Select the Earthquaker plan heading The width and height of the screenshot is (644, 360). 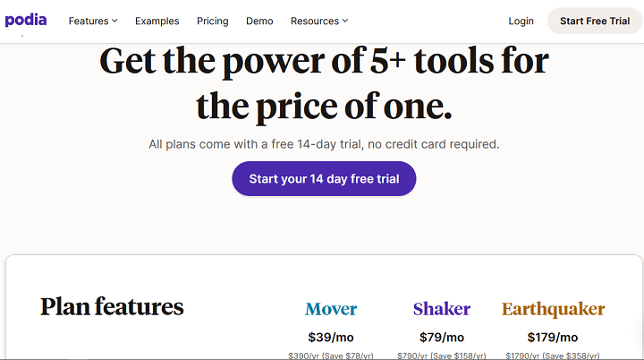[553, 309]
